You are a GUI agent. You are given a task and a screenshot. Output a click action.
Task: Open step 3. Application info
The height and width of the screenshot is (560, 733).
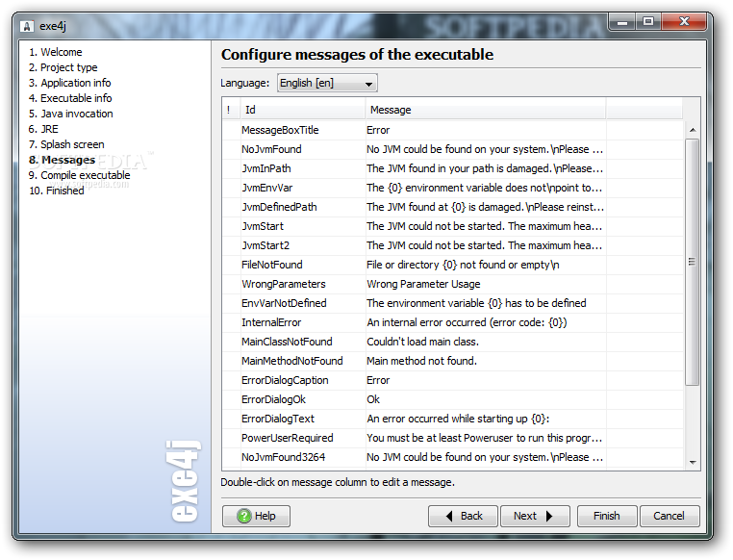pos(69,83)
